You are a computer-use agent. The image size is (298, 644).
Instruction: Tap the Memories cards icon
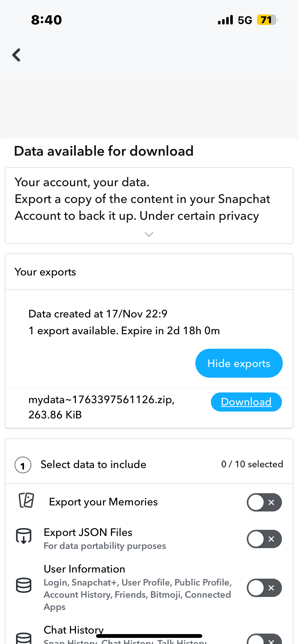coord(26,500)
